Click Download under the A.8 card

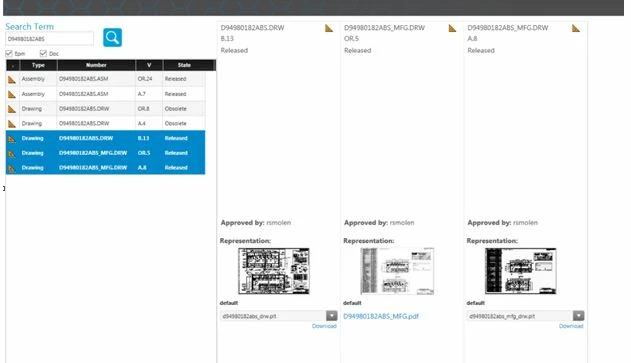[x=571, y=326]
